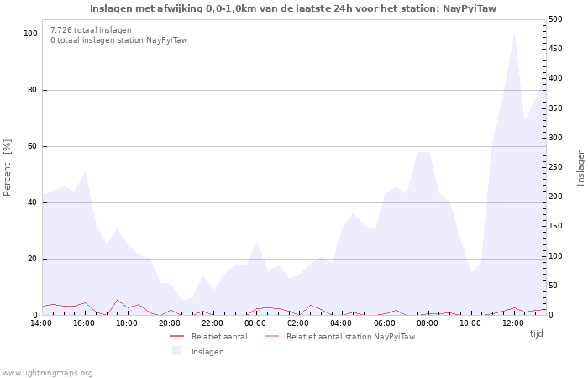Click the lavender Inslagen legend swatch
Viewport: 588px width, 378px height.
click(176, 351)
